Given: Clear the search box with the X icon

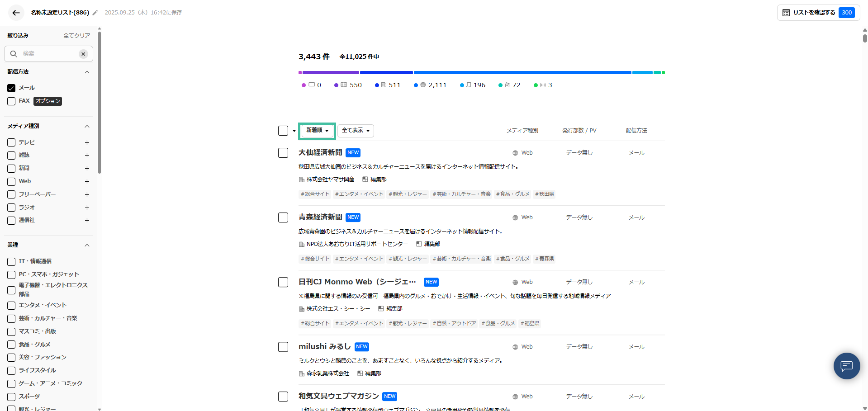Looking at the screenshot, I should coord(83,54).
